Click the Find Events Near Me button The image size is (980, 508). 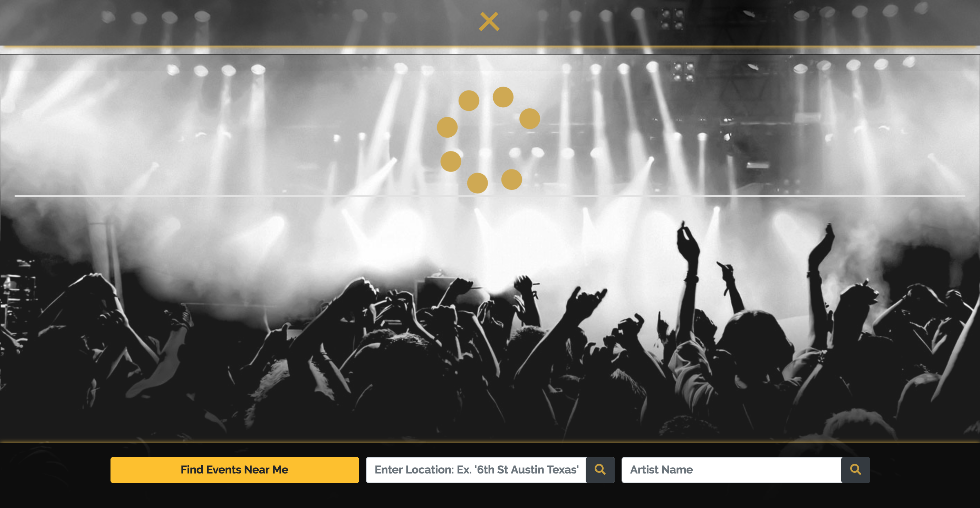pos(234,470)
